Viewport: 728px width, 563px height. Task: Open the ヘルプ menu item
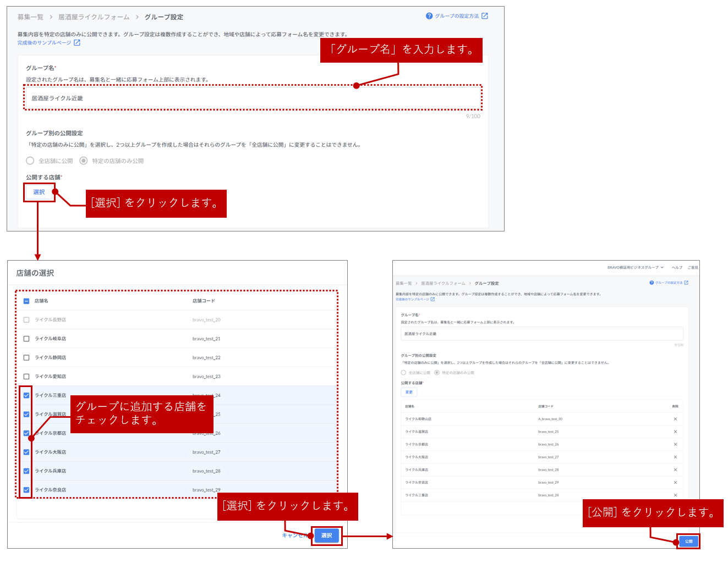(677, 268)
